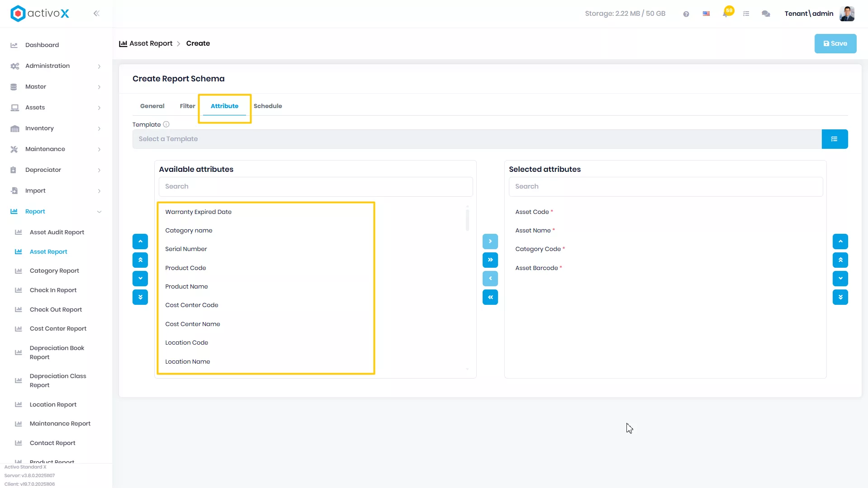This screenshot has width=868, height=488.
Task: Expand the Depreciator menu
Action: coord(56,170)
